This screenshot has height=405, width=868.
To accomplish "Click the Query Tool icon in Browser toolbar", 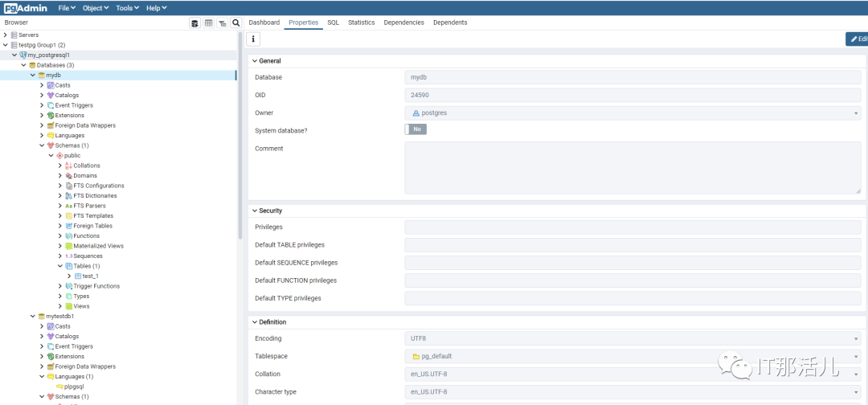I will [194, 23].
